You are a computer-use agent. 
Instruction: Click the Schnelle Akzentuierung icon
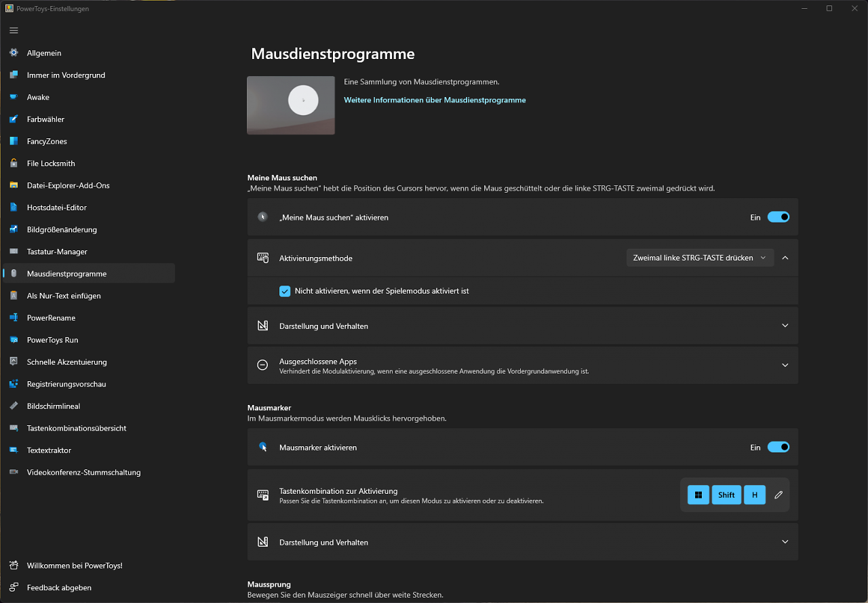(14, 362)
